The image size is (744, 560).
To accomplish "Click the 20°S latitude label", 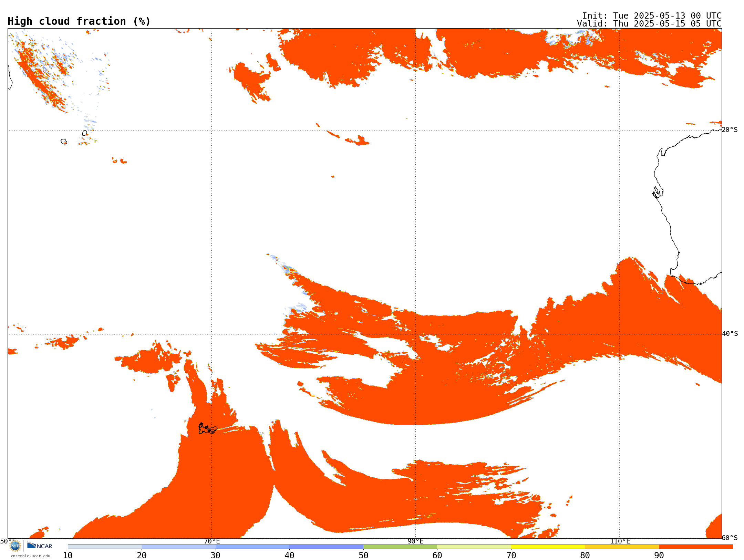I will pos(730,130).
